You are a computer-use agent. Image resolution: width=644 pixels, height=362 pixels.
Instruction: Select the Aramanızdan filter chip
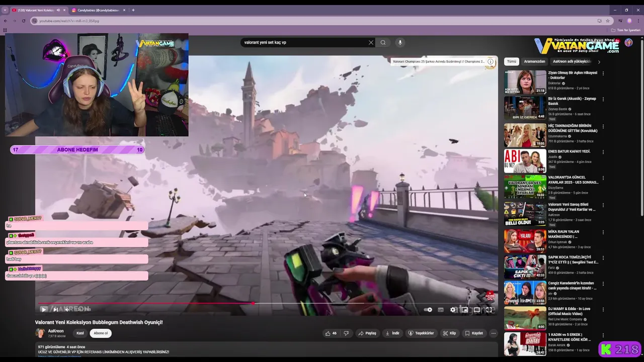click(534, 61)
